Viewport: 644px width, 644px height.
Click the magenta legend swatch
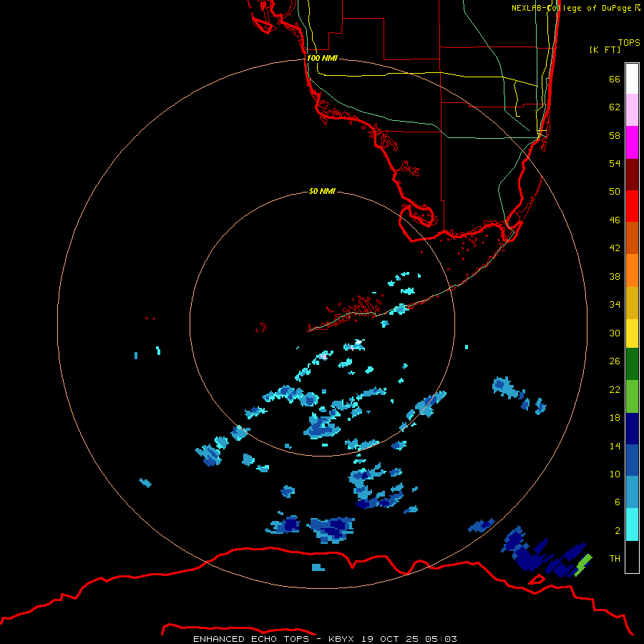pos(632,142)
